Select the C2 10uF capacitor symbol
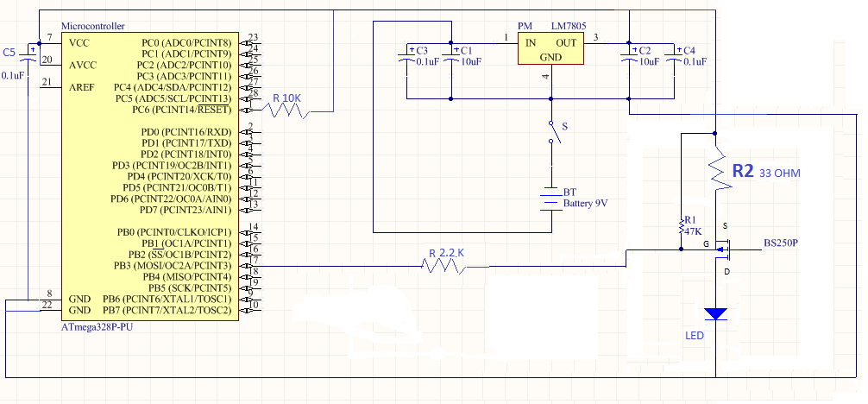Image resolution: width=868 pixels, height=404 pixels. pyautogui.click(x=630, y=56)
